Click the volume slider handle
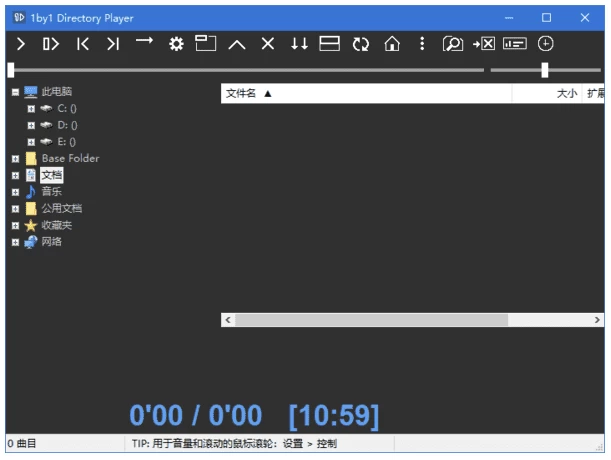611x460 pixels. click(545, 70)
